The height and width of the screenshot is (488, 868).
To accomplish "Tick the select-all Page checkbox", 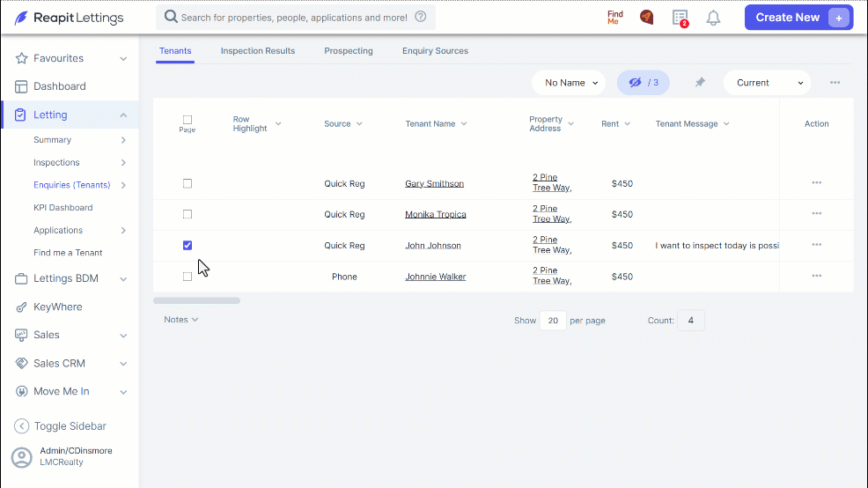I will pyautogui.click(x=188, y=120).
